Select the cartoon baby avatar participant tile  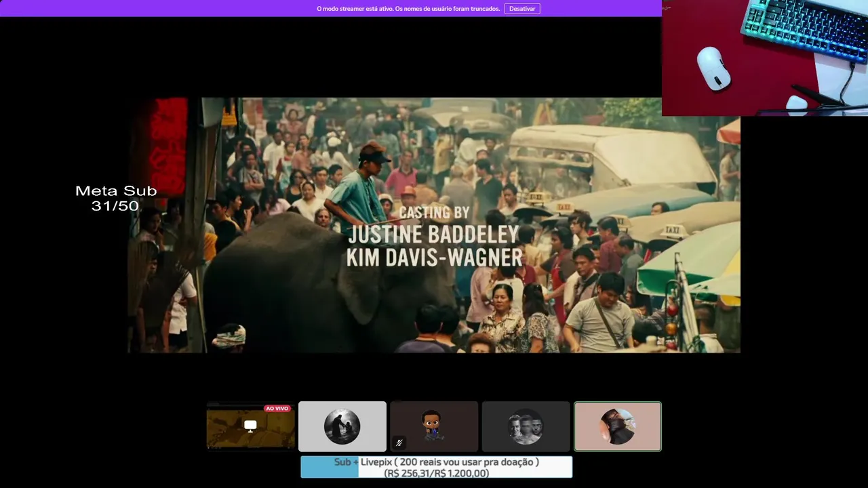[x=434, y=426]
